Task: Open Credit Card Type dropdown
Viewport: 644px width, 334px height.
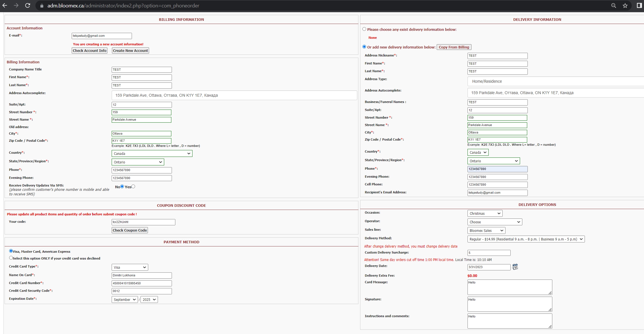Action: 130,267
